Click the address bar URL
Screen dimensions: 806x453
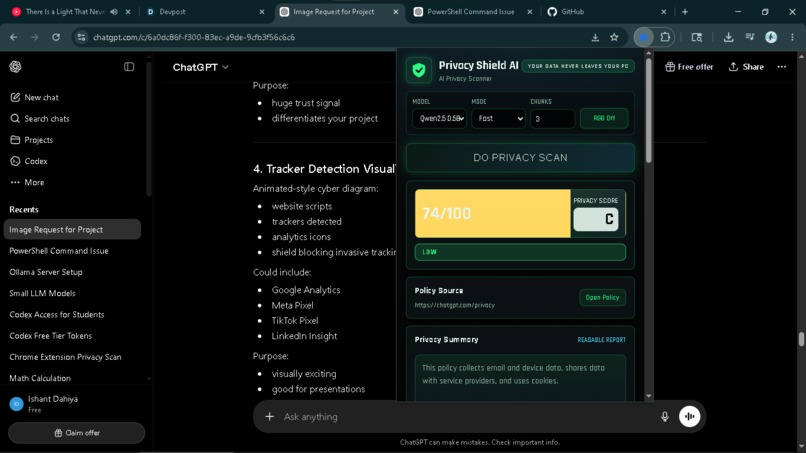pos(194,37)
